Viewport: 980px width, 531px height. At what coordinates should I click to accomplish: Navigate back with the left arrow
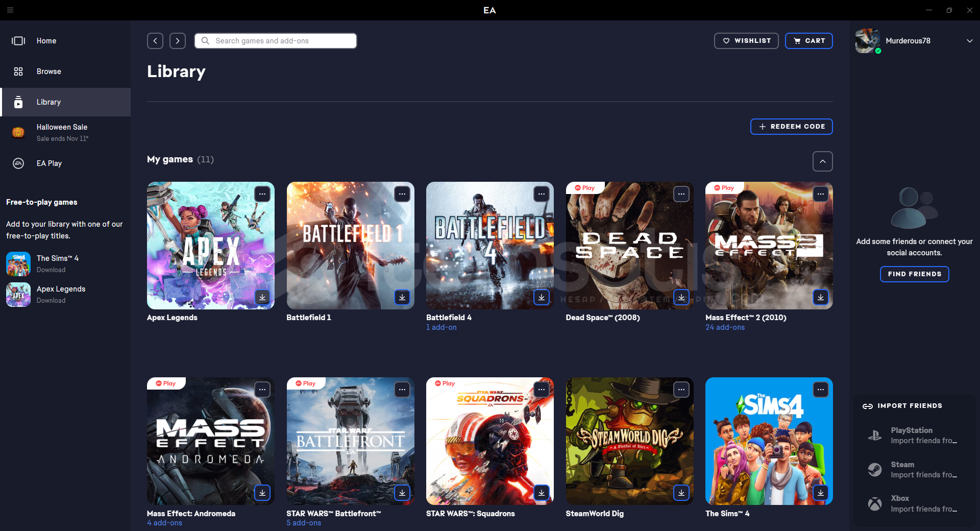pos(155,41)
